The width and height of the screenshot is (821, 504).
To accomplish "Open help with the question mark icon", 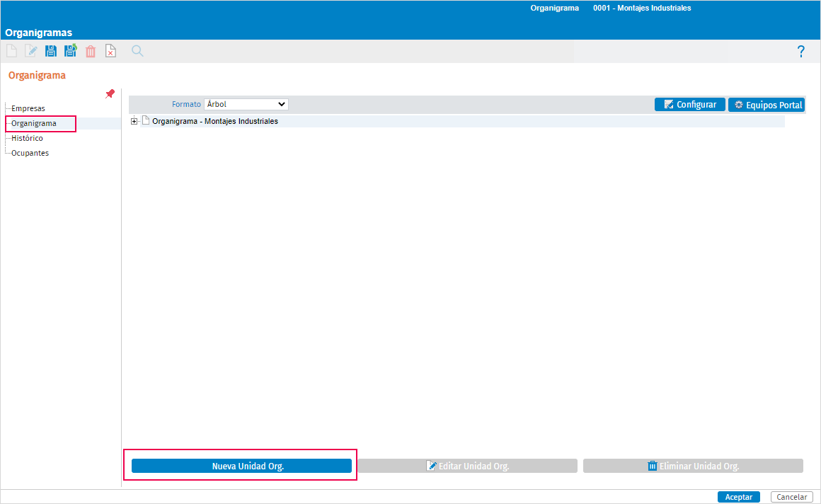I will pyautogui.click(x=800, y=52).
